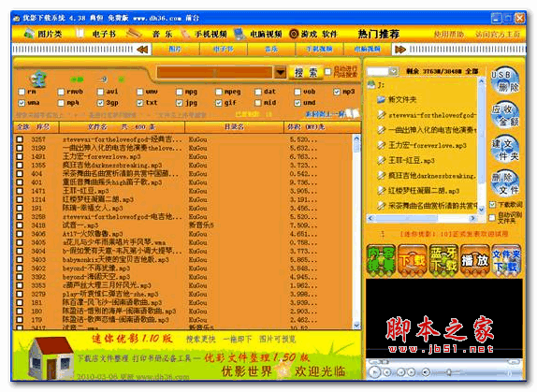Open the 使用帮助 help link
The width and height of the screenshot is (537, 392).
point(449,35)
